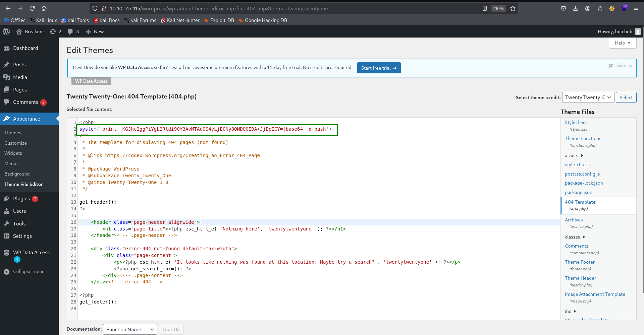Open the Plugins menu in sidebar
Image resolution: width=644 pixels, height=335 pixels.
point(21,199)
